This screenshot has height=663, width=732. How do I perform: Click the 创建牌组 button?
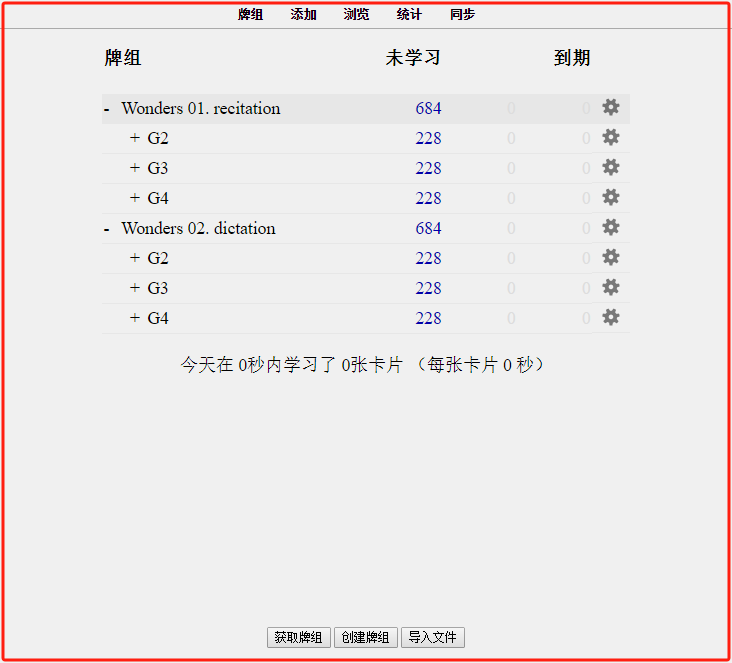click(x=366, y=637)
